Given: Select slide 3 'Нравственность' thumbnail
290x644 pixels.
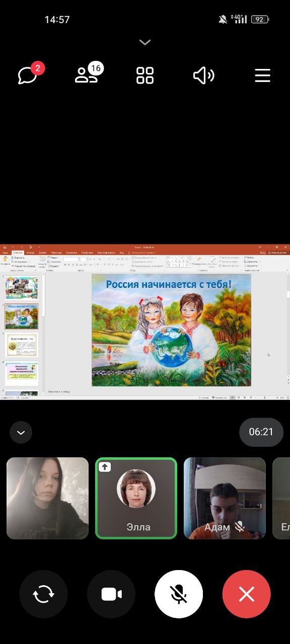Looking at the screenshot, I should (21, 345).
